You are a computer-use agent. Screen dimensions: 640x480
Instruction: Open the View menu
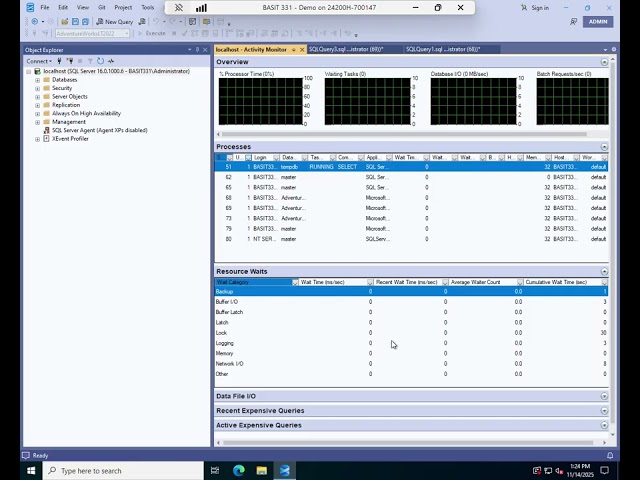(83, 7)
